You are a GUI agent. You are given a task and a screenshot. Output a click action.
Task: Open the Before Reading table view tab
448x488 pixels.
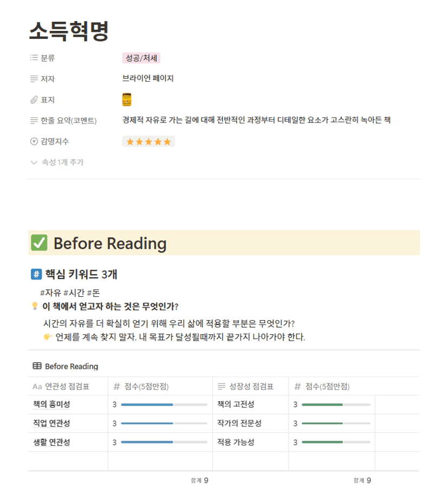click(66, 366)
